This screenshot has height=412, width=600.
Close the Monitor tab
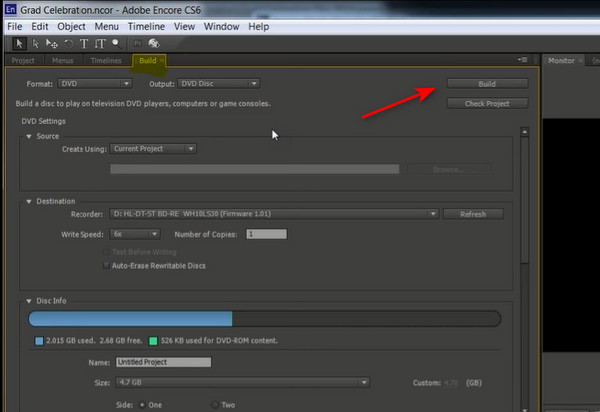pos(580,60)
